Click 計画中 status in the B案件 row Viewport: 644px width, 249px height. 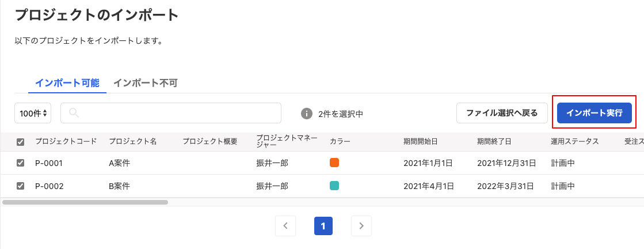[x=563, y=186]
